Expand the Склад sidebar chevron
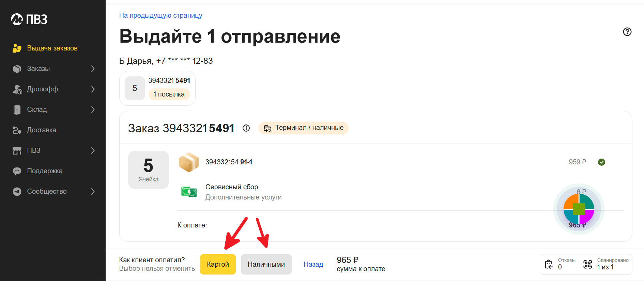 (93, 109)
